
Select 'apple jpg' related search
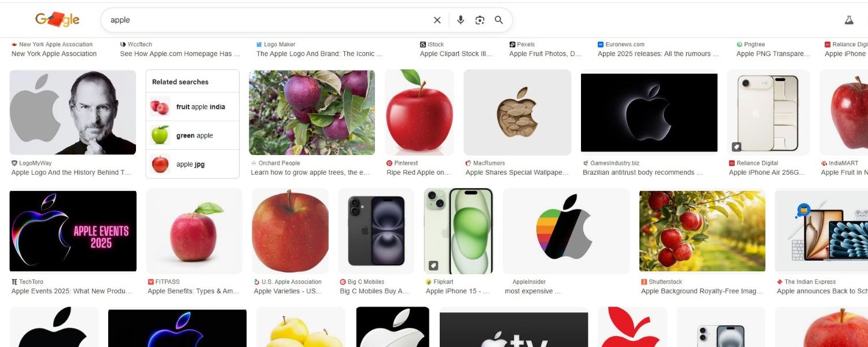point(192,164)
